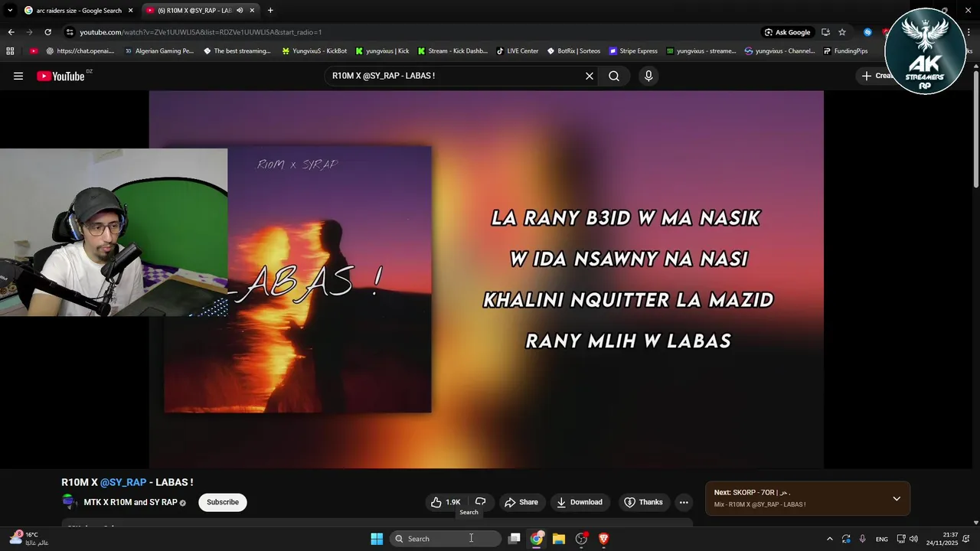This screenshot has width=980, height=551.
Task: Bookmark this page with the star icon
Action: pos(842,32)
